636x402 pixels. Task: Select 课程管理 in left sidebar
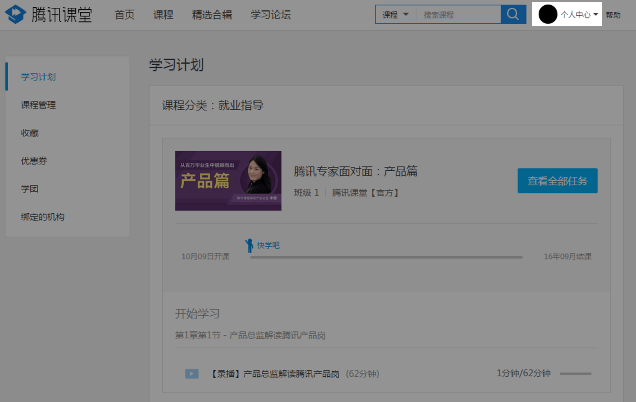point(38,105)
